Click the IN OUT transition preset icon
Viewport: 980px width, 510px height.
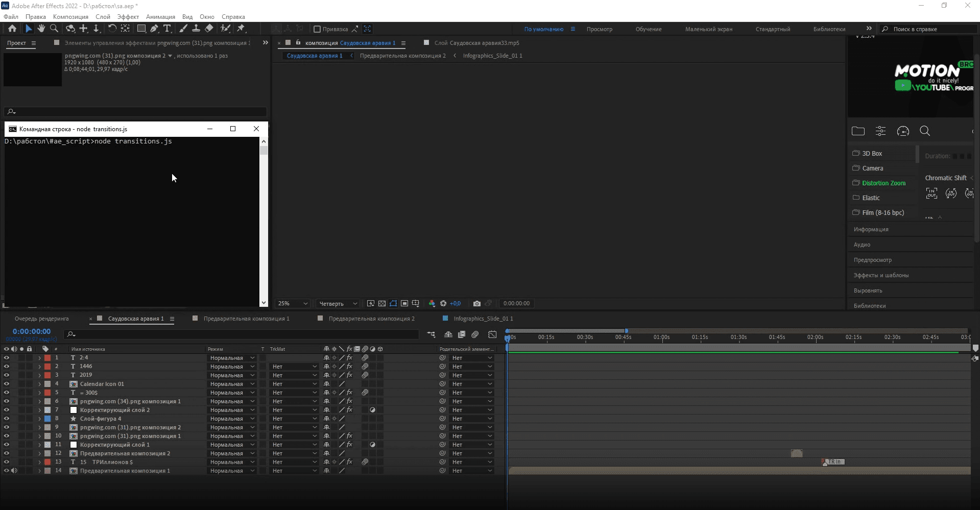click(x=931, y=193)
